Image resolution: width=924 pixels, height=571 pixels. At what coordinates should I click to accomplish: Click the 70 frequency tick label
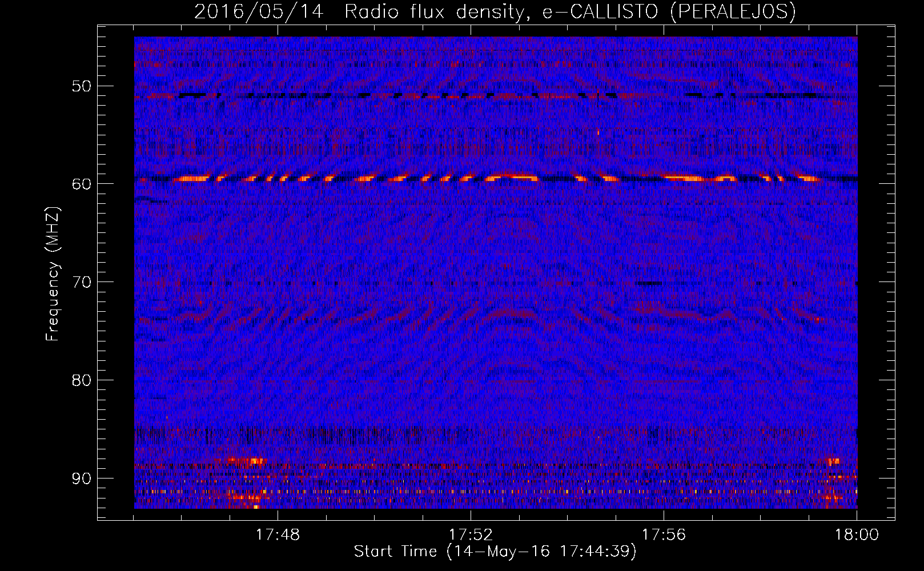click(81, 282)
